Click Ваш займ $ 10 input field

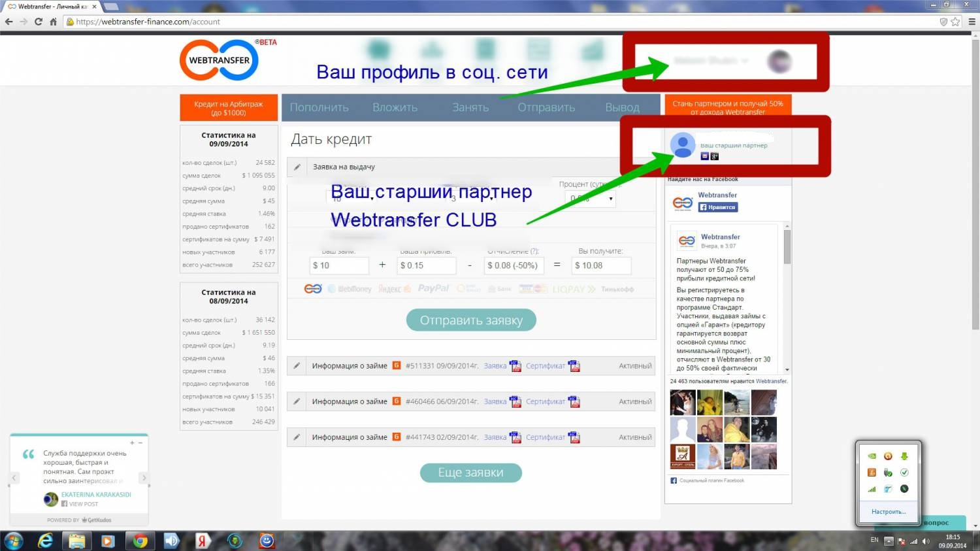tap(339, 265)
